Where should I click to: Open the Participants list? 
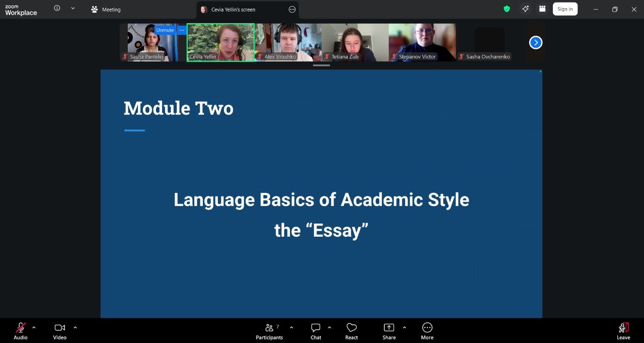270,331
